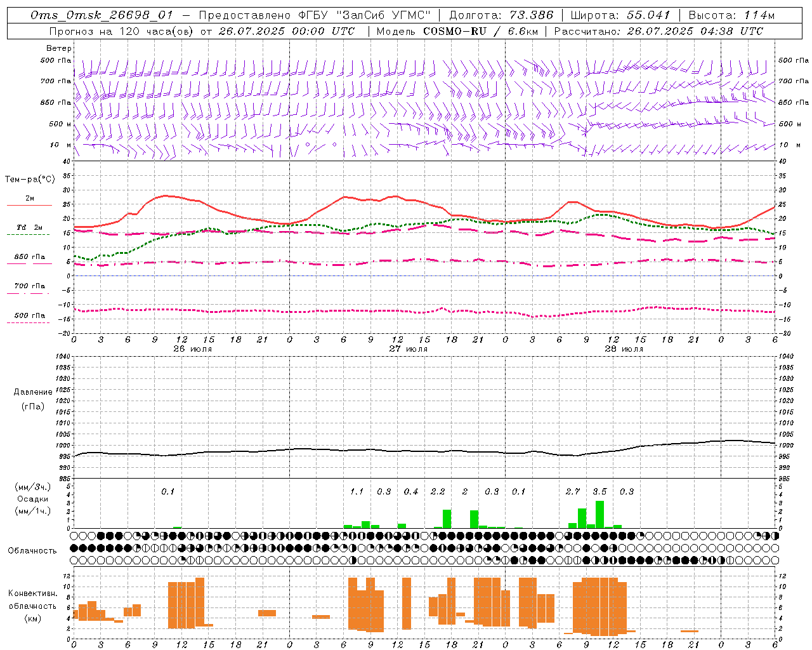Select the station title Oms_Omsk_26698_01
Image resolution: width=812 pixels, height=650 pixels.
(101, 15)
